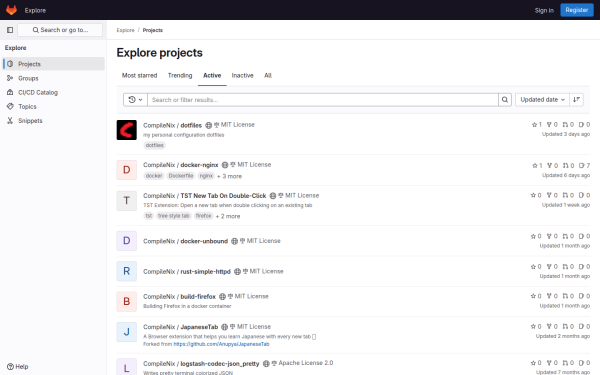Image resolution: width=600 pixels, height=375 pixels.
Task: Click the public globe icon next to dotfiles
Action: pyautogui.click(x=209, y=125)
